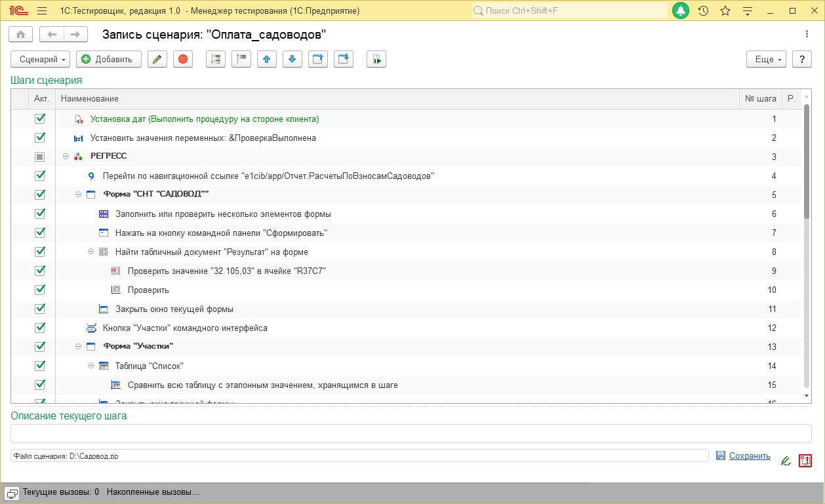Click the Сохранить link
Image resolution: width=825 pixels, height=504 pixels.
[750, 456]
